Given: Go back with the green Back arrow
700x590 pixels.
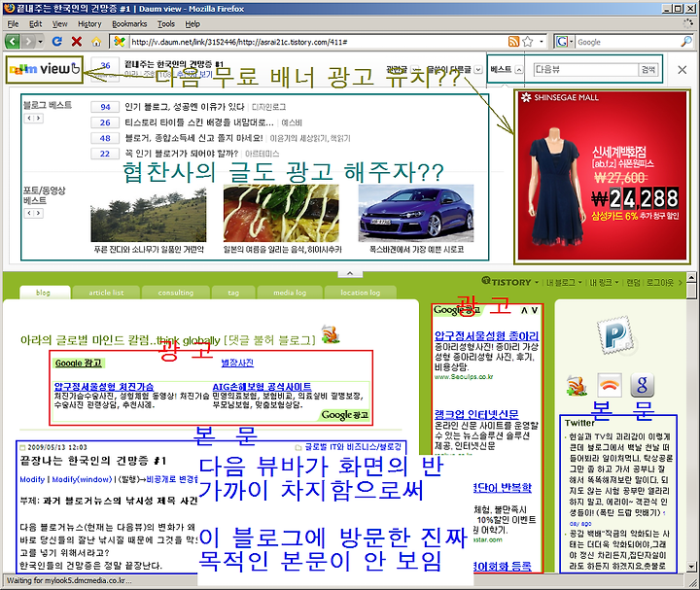Looking at the screenshot, I should point(13,42).
